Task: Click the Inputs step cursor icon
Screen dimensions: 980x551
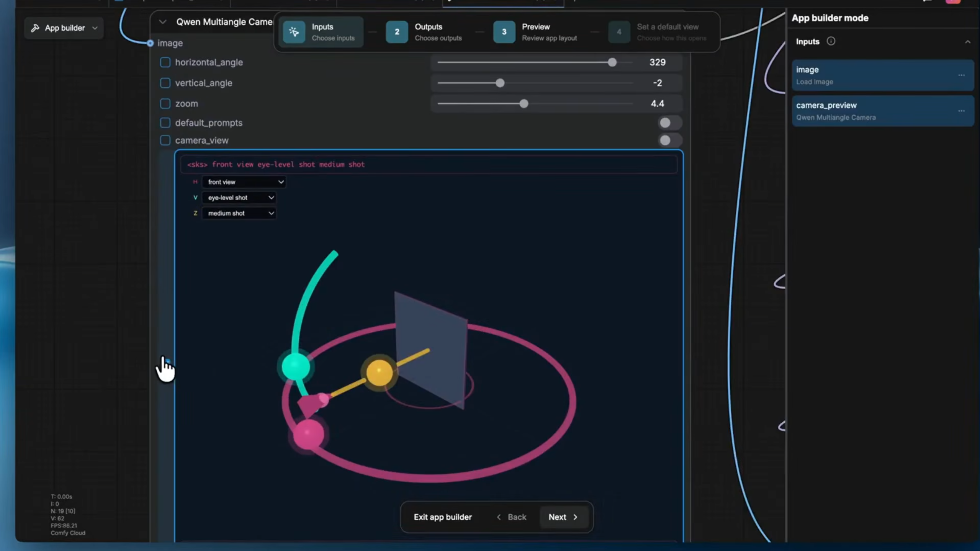Action: (294, 32)
